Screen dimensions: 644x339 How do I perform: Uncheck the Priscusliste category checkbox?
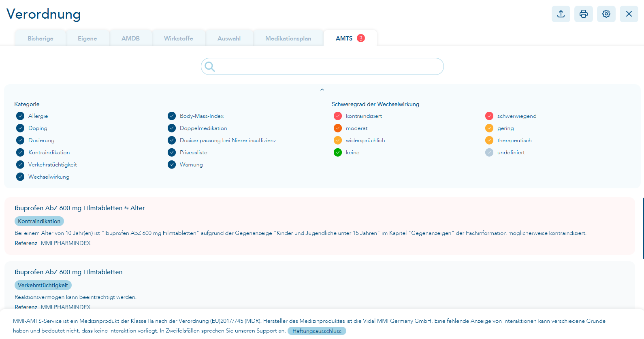pos(172,152)
